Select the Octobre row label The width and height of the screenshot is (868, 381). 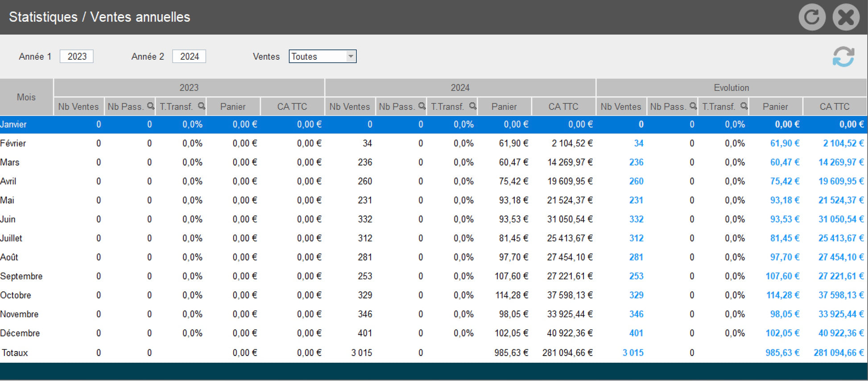tap(16, 295)
